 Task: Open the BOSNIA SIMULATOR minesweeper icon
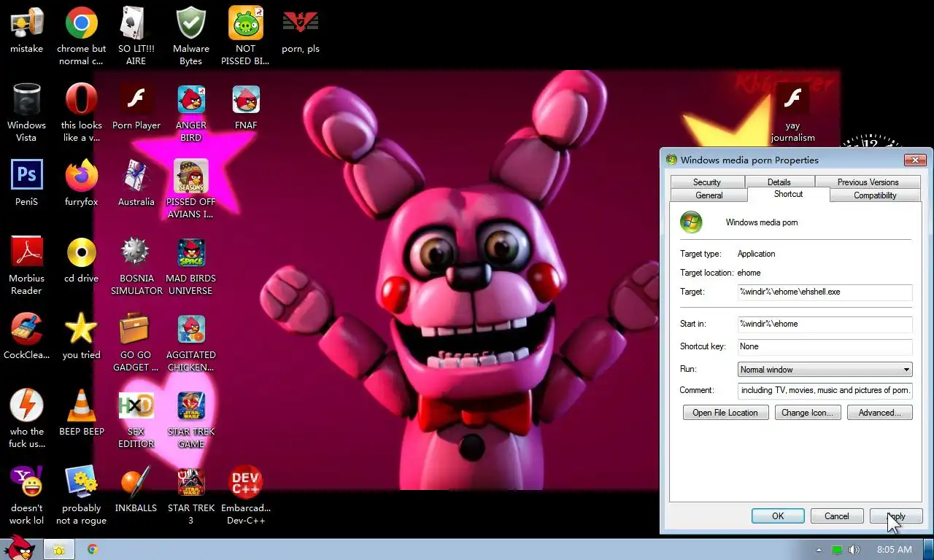tap(136, 265)
